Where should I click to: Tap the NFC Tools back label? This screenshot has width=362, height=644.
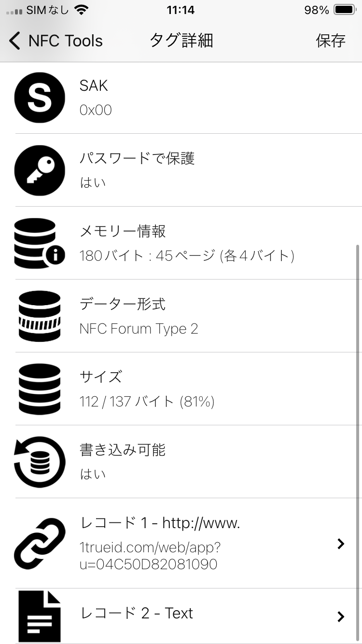(x=66, y=41)
